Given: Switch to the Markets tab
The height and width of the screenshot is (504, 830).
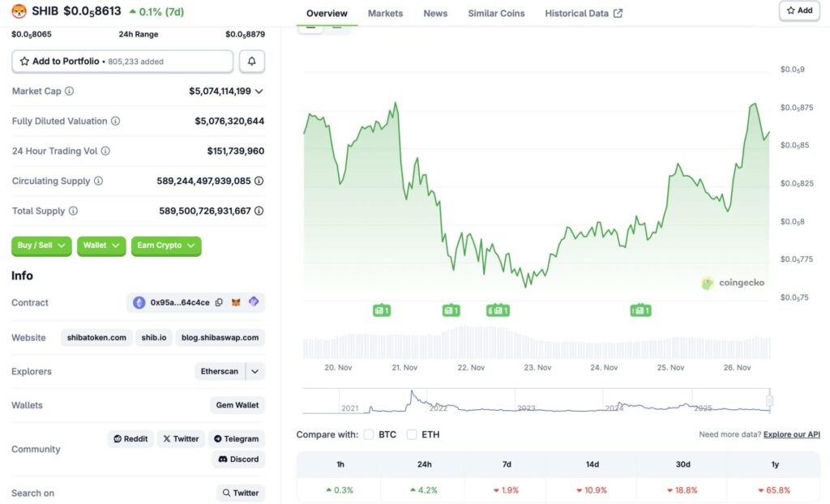Looking at the screenshot, I should (385, 13).
